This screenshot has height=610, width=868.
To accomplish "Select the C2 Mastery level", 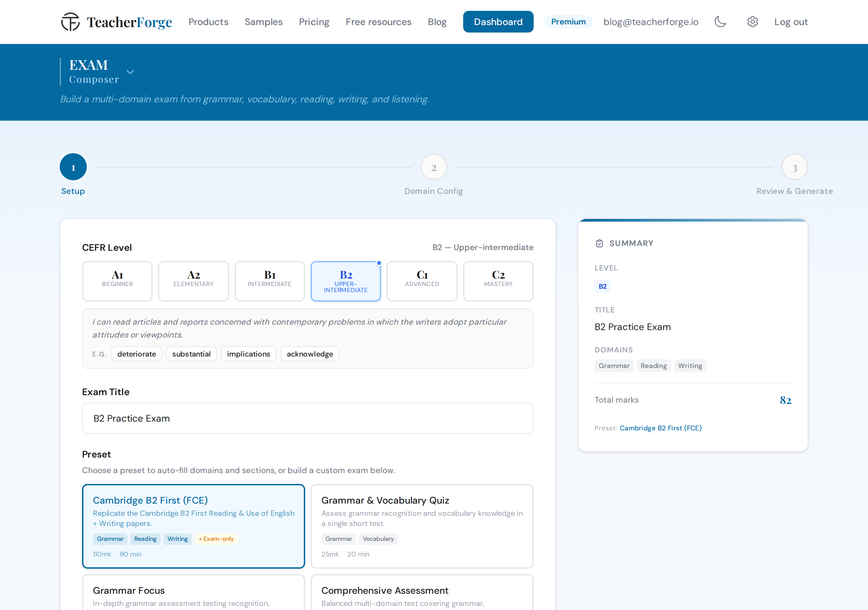I will [498, 281].
